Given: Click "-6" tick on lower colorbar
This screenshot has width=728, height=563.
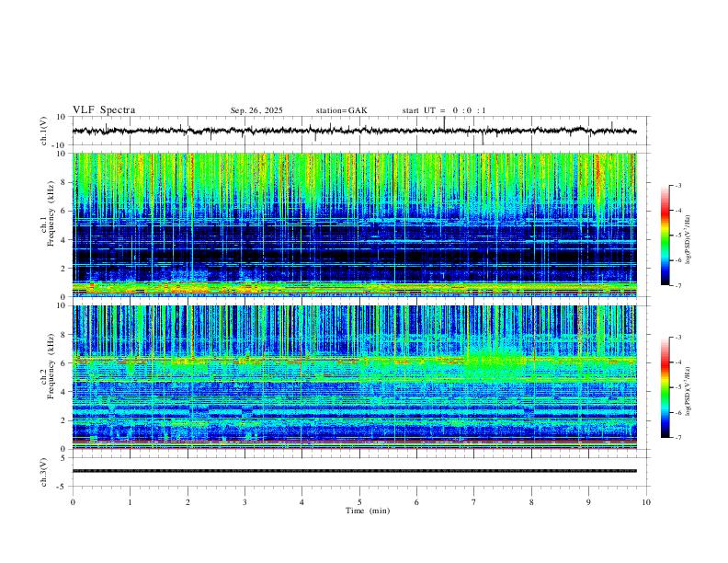Looking at the screenshot, I should (677, 412).
